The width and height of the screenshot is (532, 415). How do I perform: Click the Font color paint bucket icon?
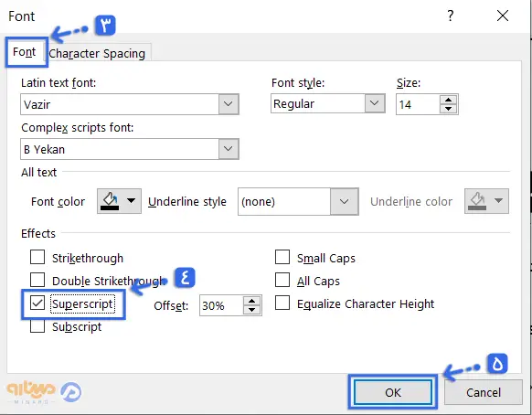pyautogui.click(x=111, y=201)
